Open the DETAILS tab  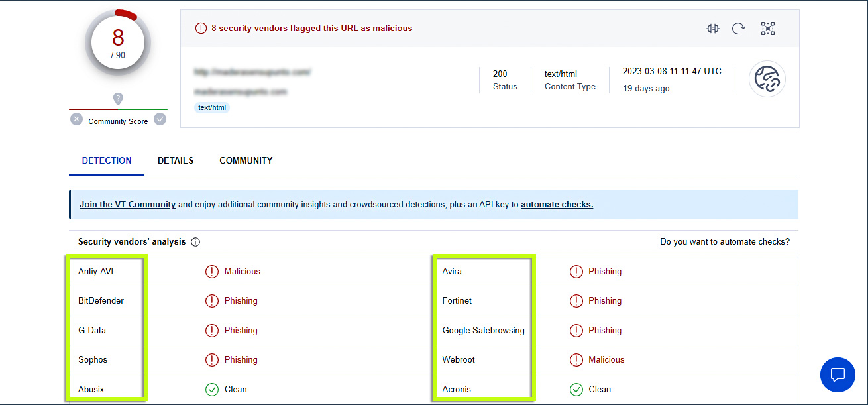(x=176, y=160)
